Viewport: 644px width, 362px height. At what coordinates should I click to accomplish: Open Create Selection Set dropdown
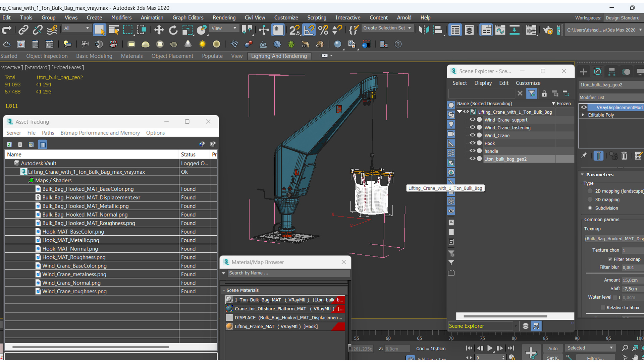pos(387,28)
